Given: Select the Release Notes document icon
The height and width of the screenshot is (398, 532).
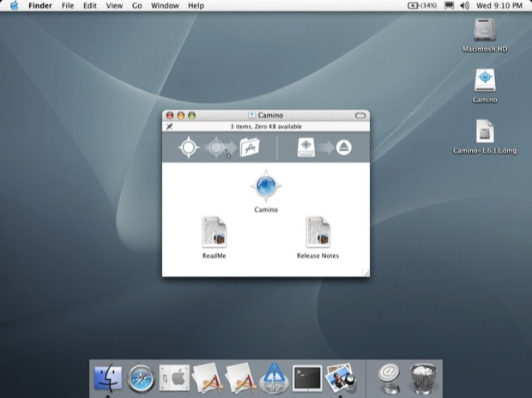Looking at the screenshot, I should click(x=317, y=232).
